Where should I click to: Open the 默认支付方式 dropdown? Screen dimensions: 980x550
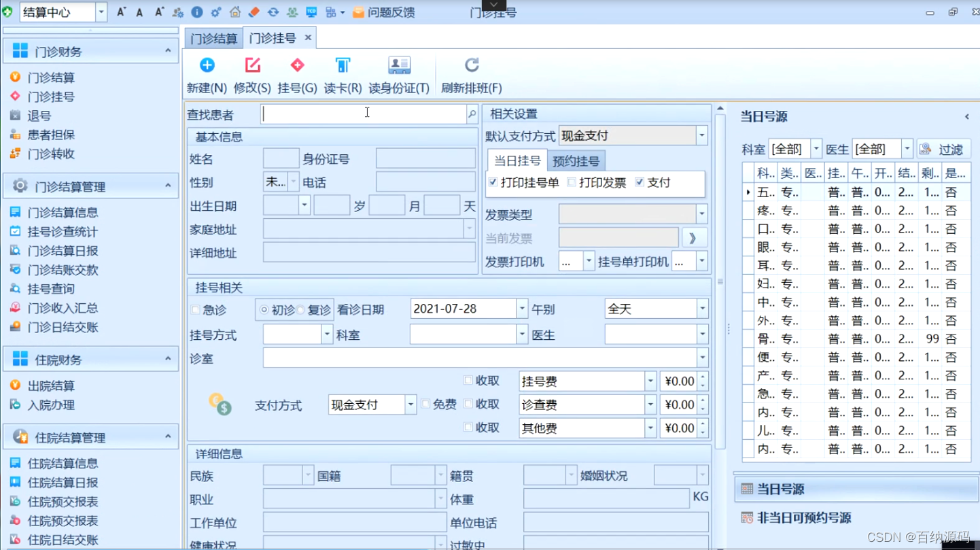click(x=701, y=135)
